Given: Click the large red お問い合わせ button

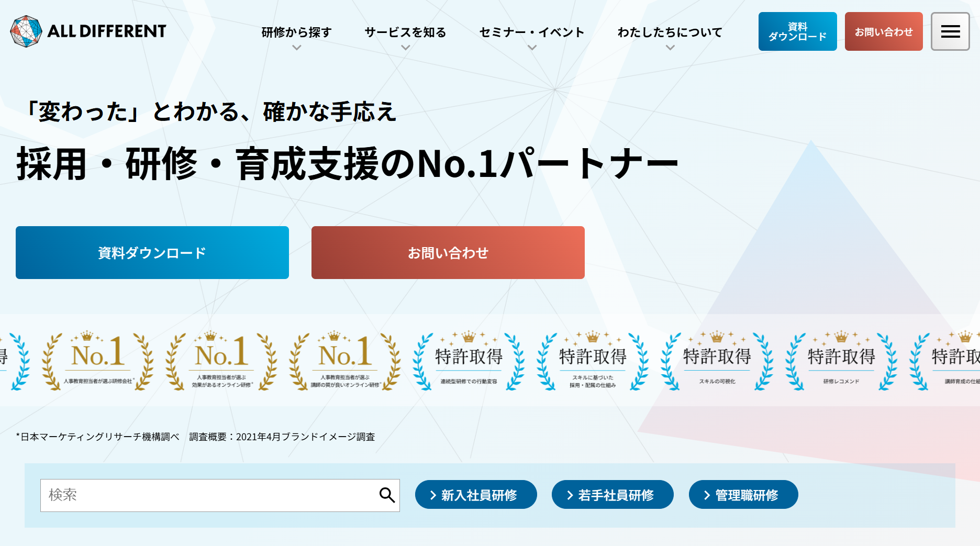Looking at the screenshot, I should [x=448, y=253].
